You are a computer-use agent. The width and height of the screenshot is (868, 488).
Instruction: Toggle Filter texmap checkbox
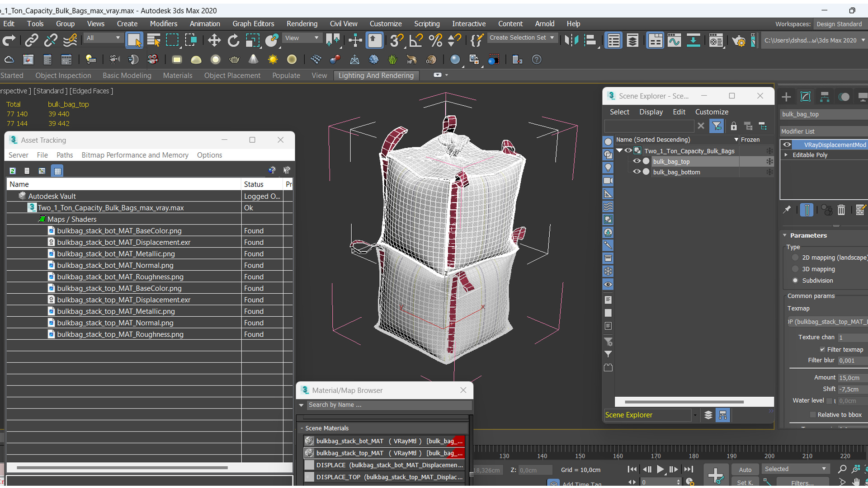click(822, 350)
